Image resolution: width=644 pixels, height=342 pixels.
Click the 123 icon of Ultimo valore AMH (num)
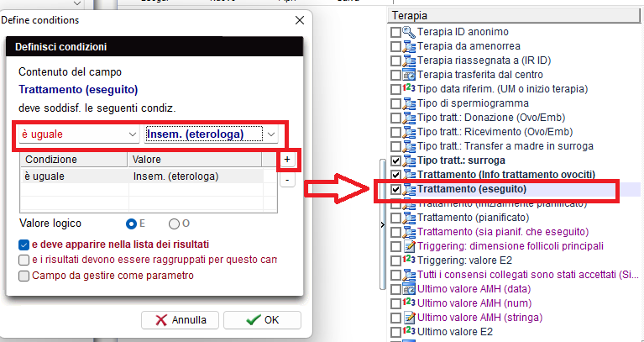(409, 303)
